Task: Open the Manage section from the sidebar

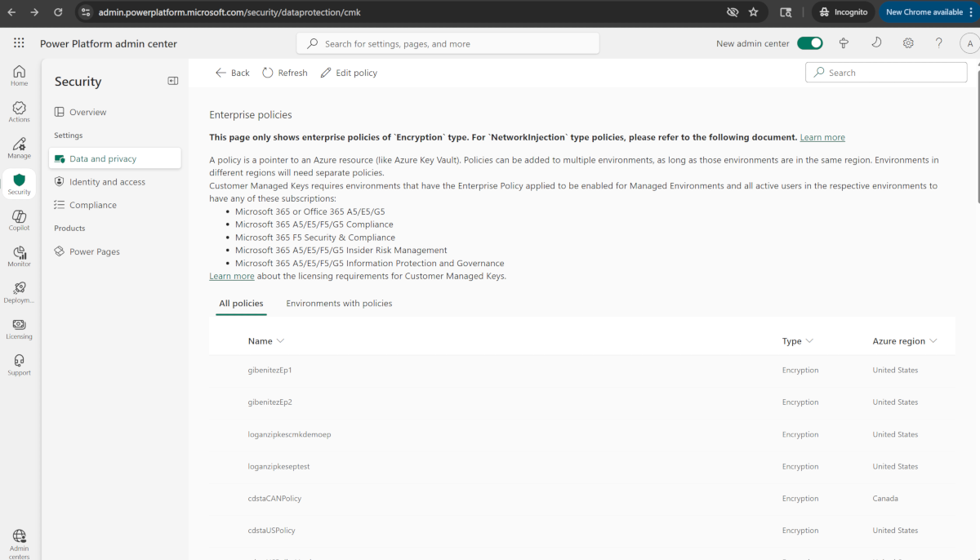Action: [x=18, y=147]
